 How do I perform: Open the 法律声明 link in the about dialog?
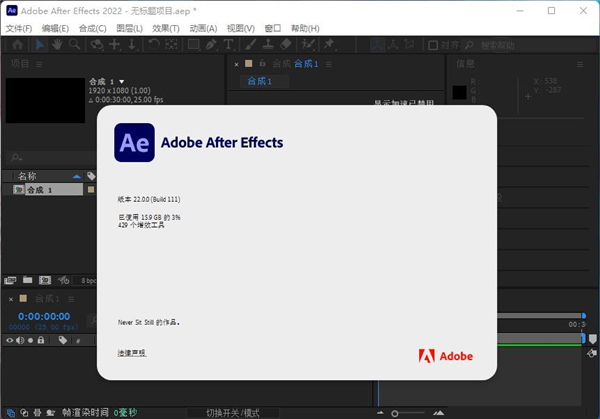pyautogui.click(x=132, y=352)
